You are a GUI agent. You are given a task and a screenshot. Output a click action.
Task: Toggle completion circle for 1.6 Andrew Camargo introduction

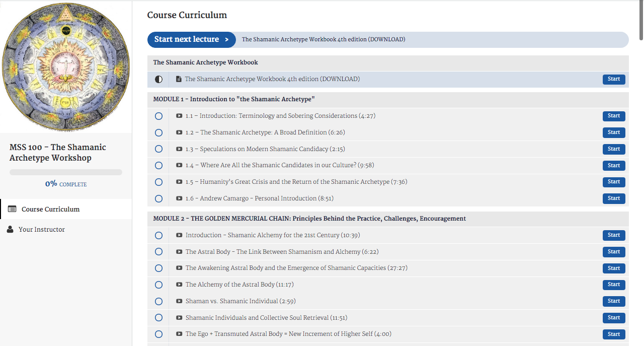pos(158,198)
